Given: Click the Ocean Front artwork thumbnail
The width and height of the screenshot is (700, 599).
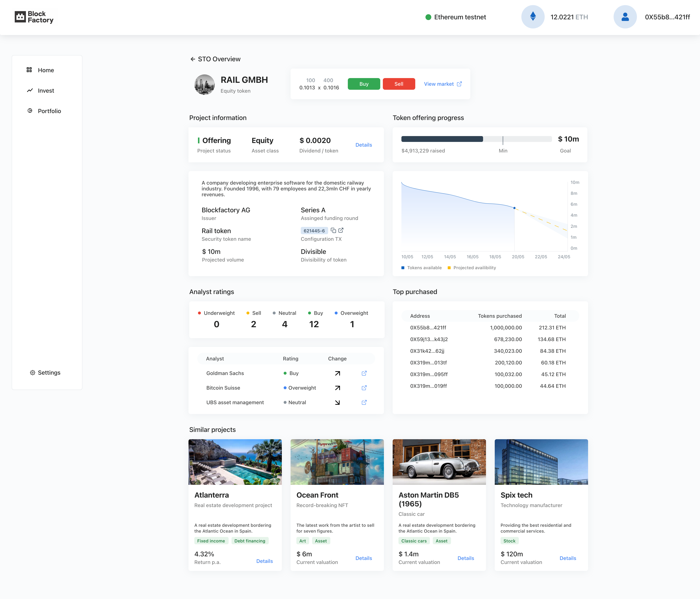Looking at the screenshot, I should pos(337,462).
